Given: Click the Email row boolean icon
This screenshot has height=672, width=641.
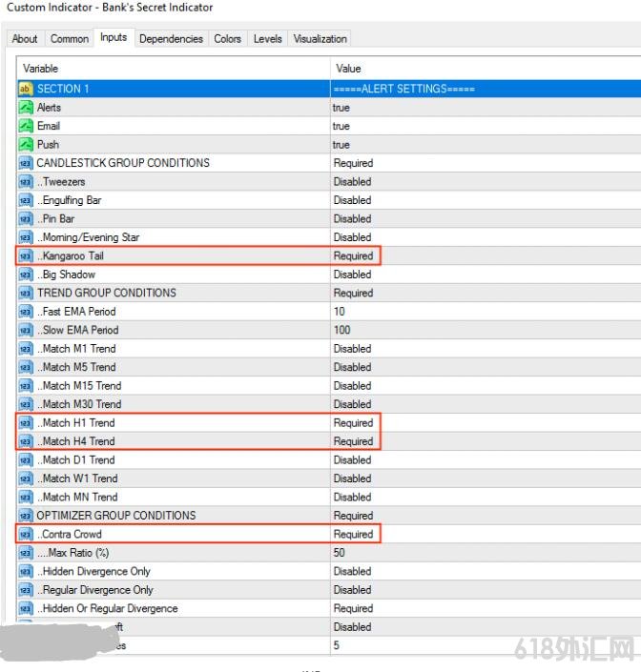Looking at the screenshot, I should tap(26, 126).
